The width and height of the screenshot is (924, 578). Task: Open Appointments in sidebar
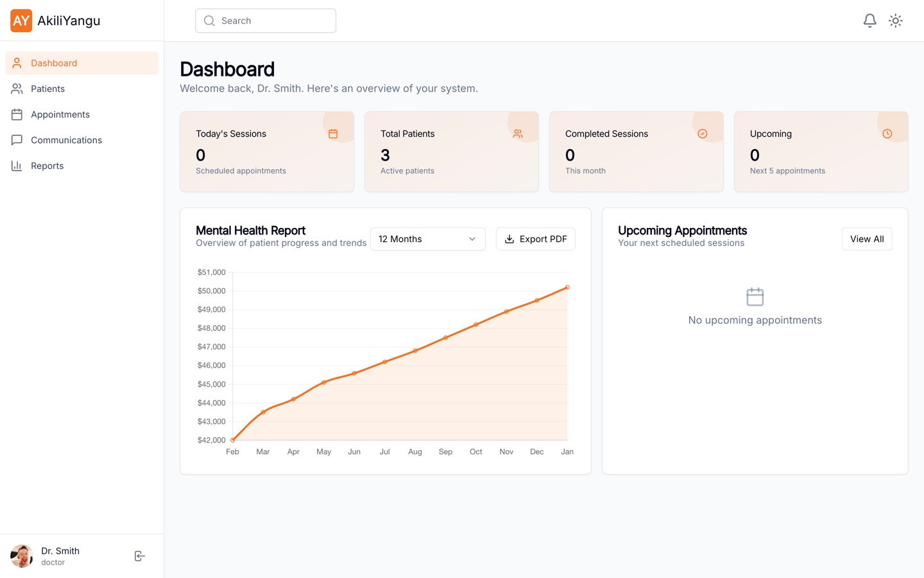click(x=81, y=114)
